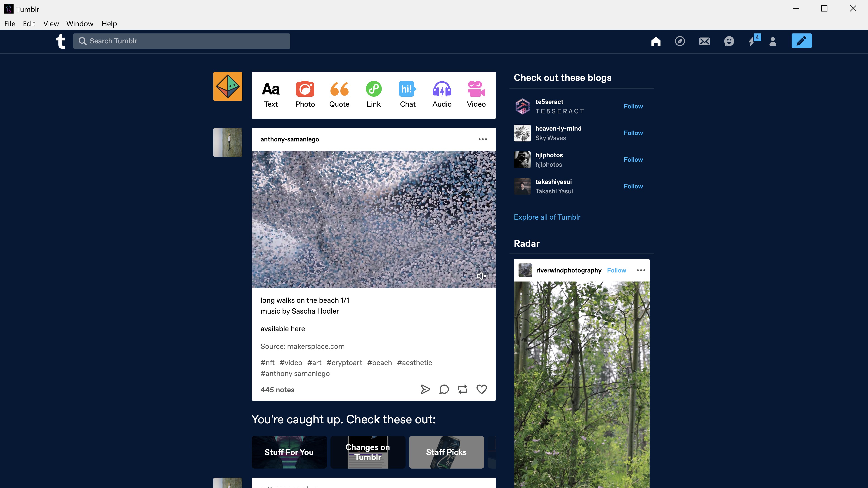Image resolution: width=868 pixels, height=488 pixels.
Task: Follow the te5seract blog
Action: [633, 106]
